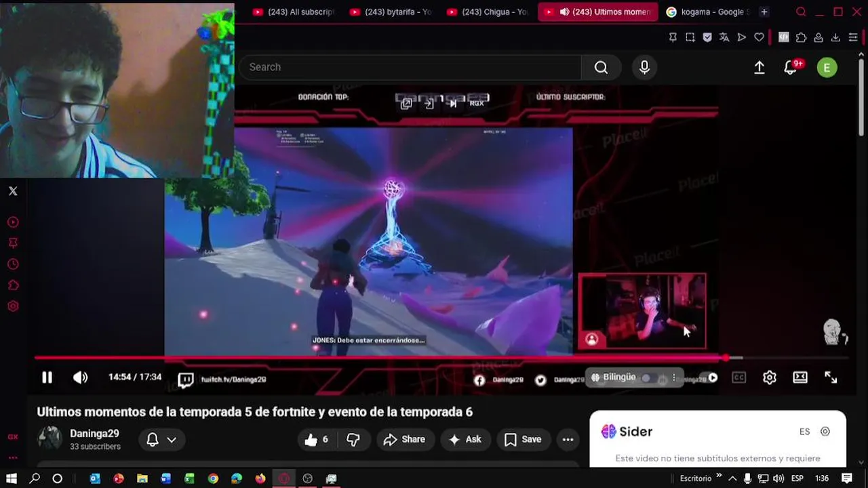Click the YouTube search field

[x=410, y=67]
